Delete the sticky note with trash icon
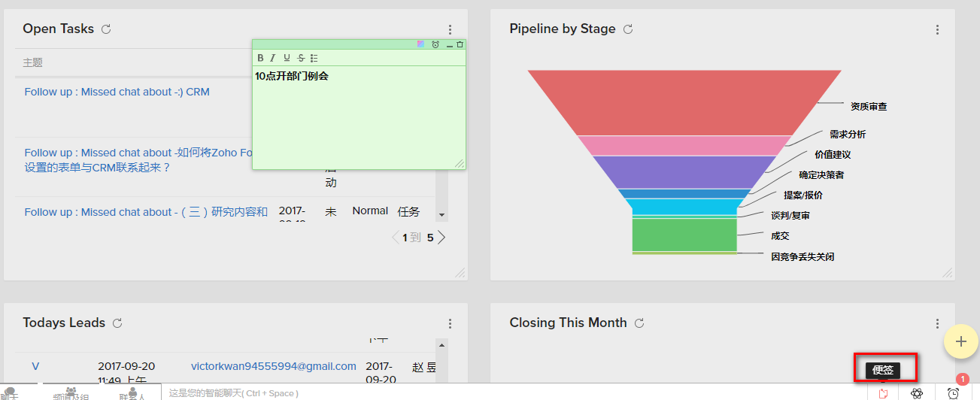The height and width of the screenshot is (400, 980). click(460, 44)
